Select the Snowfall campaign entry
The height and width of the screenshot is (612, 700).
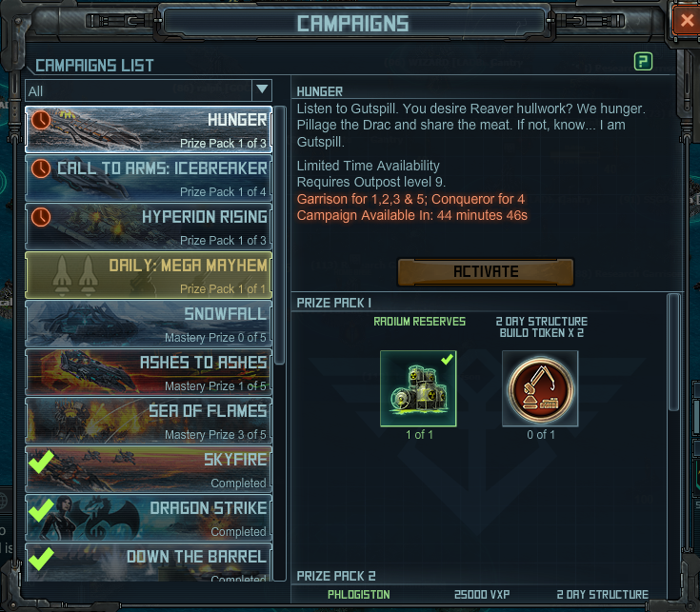(149, 324)
